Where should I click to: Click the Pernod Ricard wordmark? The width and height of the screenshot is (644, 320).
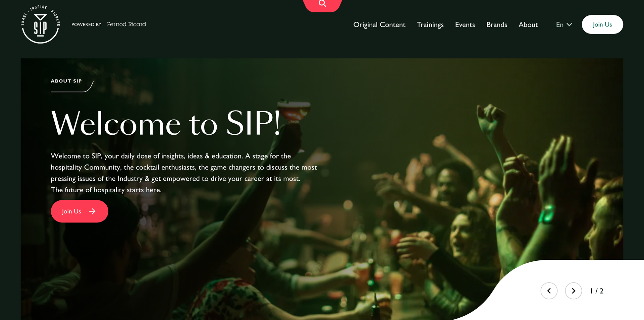126,24
